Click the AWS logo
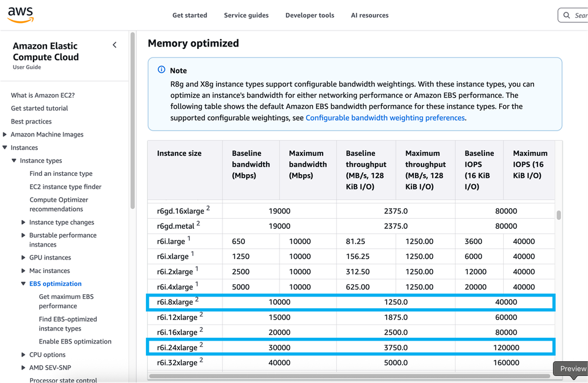Image resolution: width=588 pixels, height=383 pixels. (20, 15)
